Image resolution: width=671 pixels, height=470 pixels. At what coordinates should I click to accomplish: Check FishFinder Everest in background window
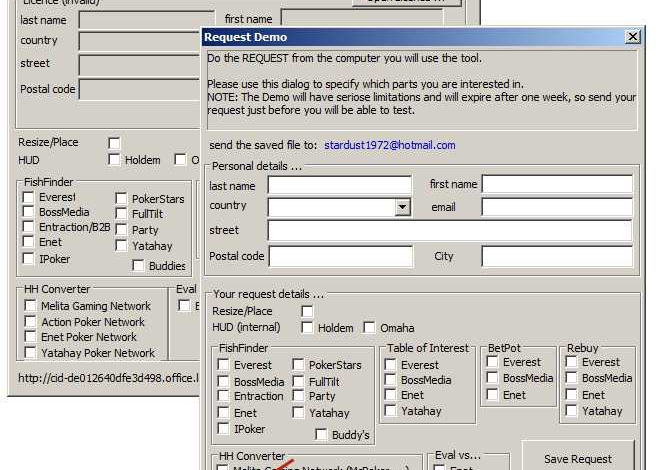pyautogui.click(x=28, y=197)
